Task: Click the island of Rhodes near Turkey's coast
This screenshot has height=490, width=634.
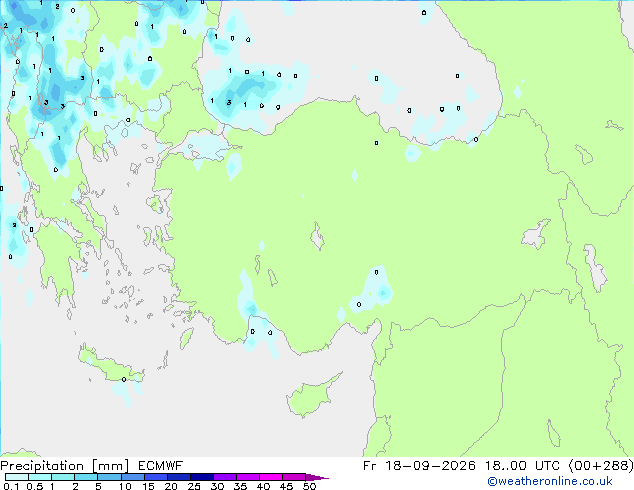Action: (186, 338)
